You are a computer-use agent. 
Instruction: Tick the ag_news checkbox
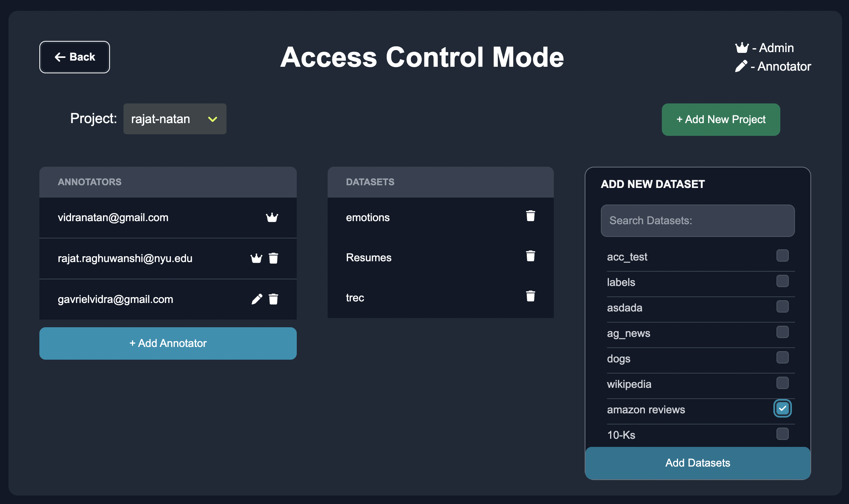[x=782, y=332]
